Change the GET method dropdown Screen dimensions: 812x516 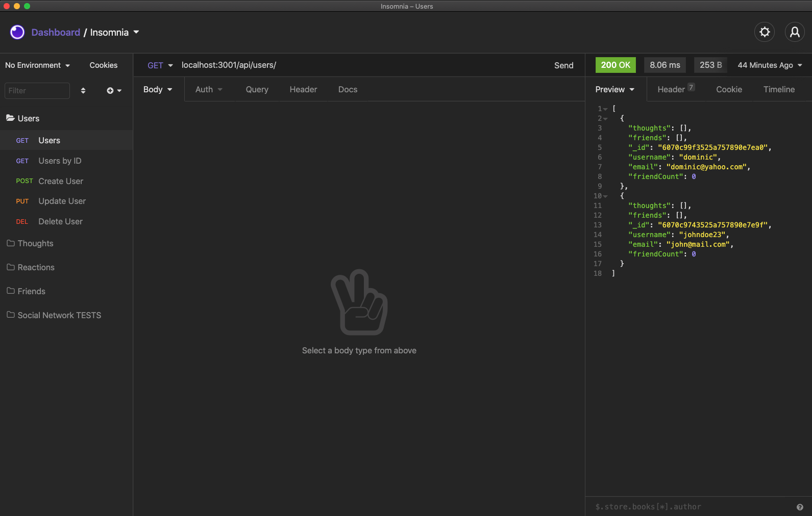(160, 65)
